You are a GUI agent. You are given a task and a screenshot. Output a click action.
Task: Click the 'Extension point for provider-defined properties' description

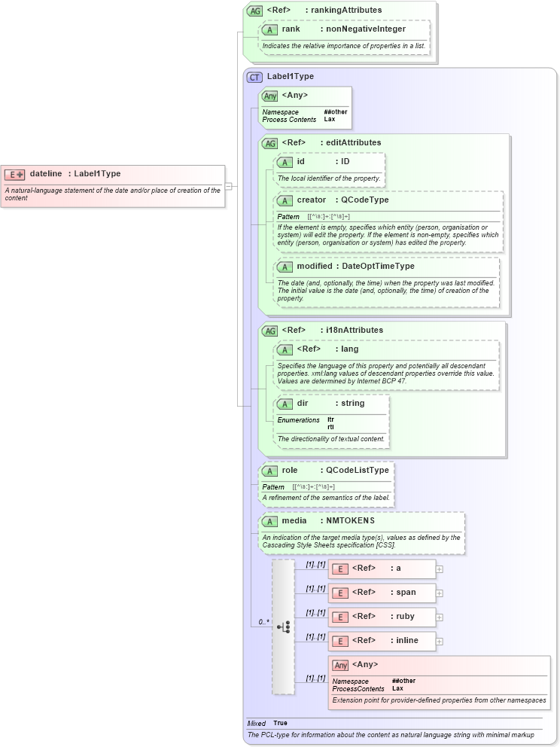click(439, 700)
